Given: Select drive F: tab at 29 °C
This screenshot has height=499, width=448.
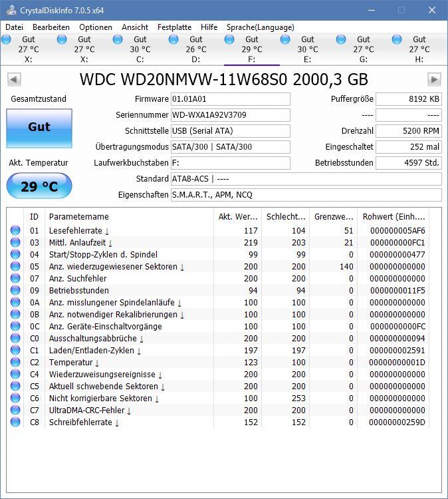Looking at the screenshot, I should [x=252, y=49].
